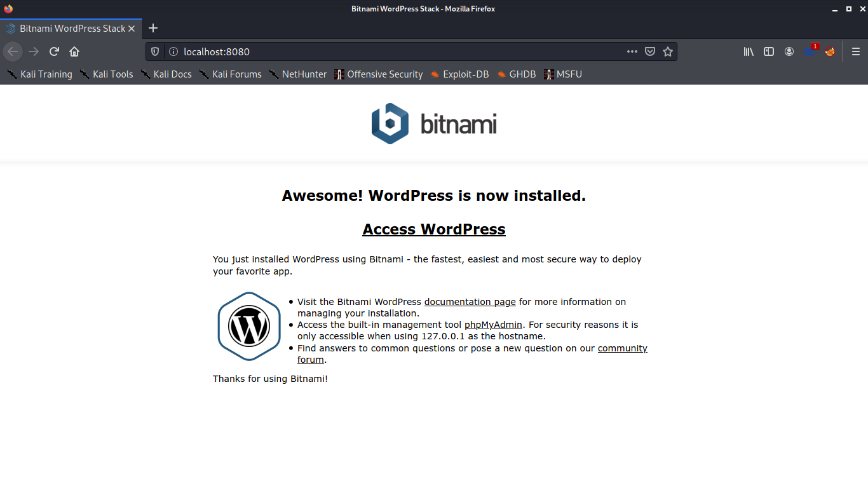The image size is (868, 488).
Task: Open the tracking protection shield
Action: (x=154, y=51)
